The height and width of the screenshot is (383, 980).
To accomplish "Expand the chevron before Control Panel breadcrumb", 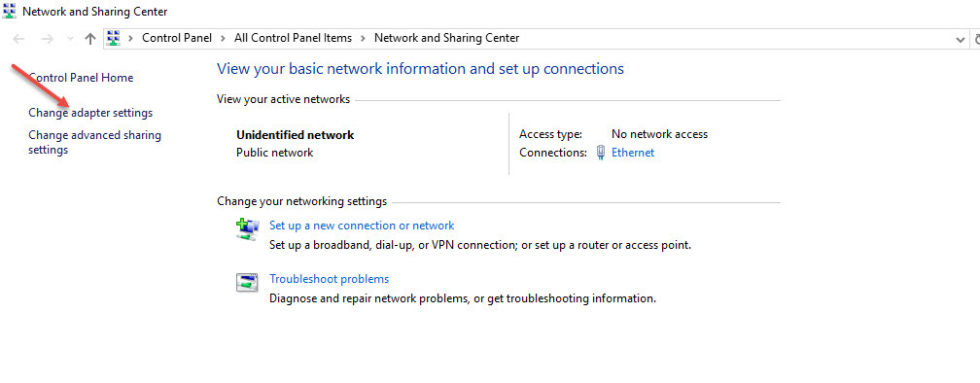I will pos(131,39).
